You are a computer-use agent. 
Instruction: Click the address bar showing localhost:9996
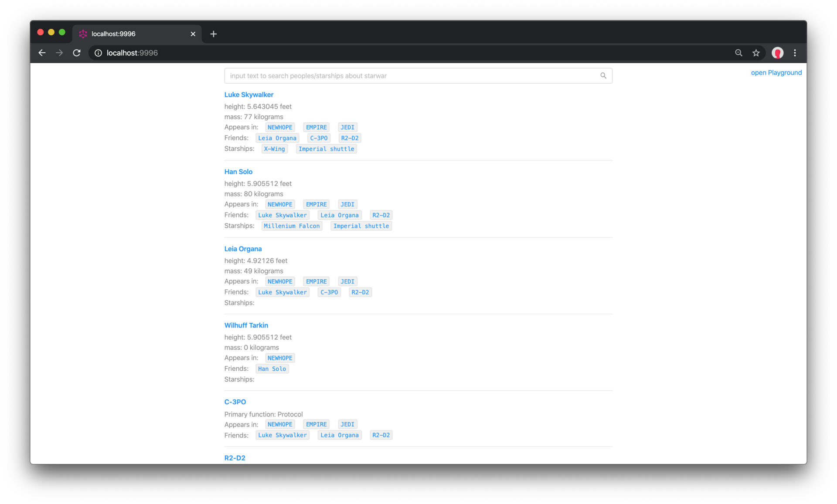pos(410,53)
